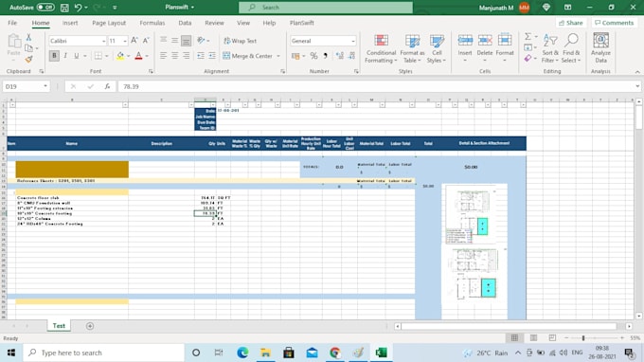Open Find & Select menu
The height and width of the screenshot is (362, 644).
tap(571, 48)
